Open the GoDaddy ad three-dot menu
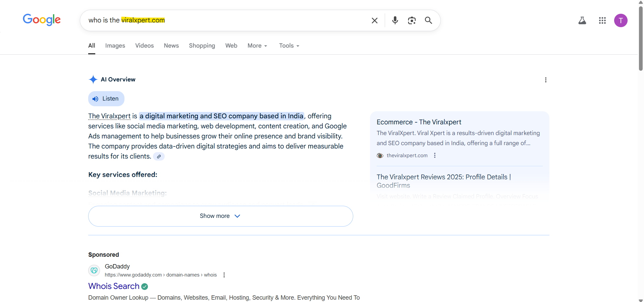The width and height of the screenshot is (644, 302). coord(223,275)
